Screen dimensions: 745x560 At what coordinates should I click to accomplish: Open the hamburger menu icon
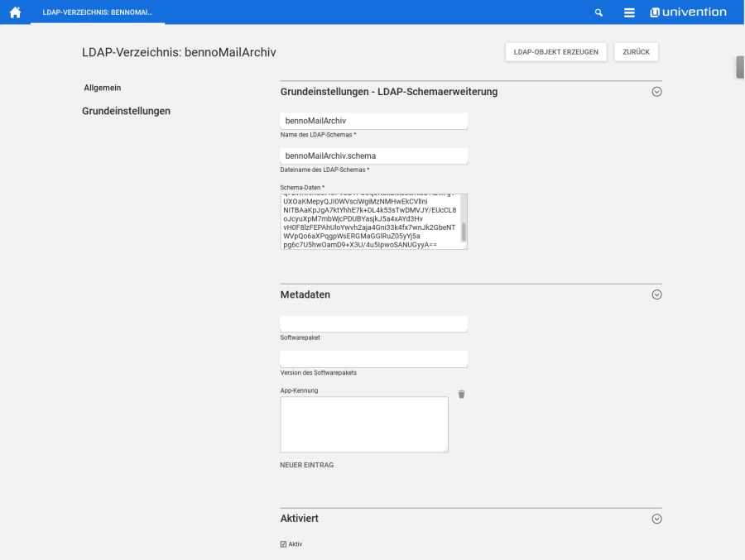point(629,12)
